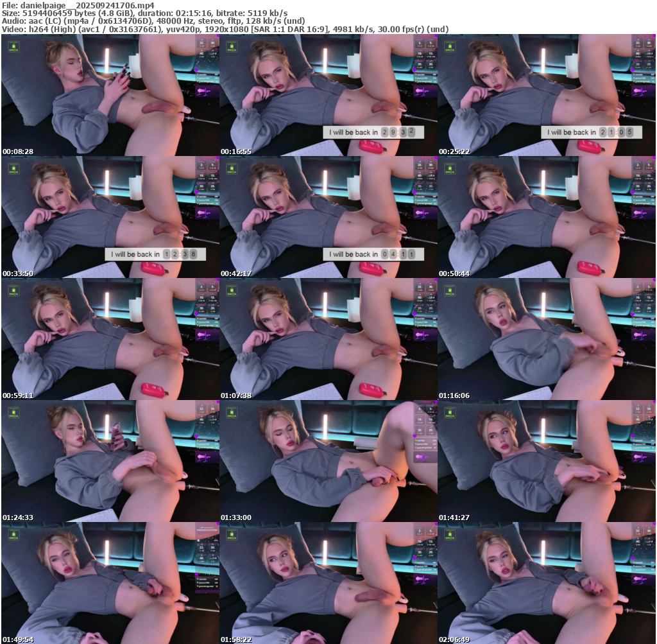Choose the thumbnail stamped 01:24:33
The width and height of the screenshot is (657, 644).
[x=110, y=461]
